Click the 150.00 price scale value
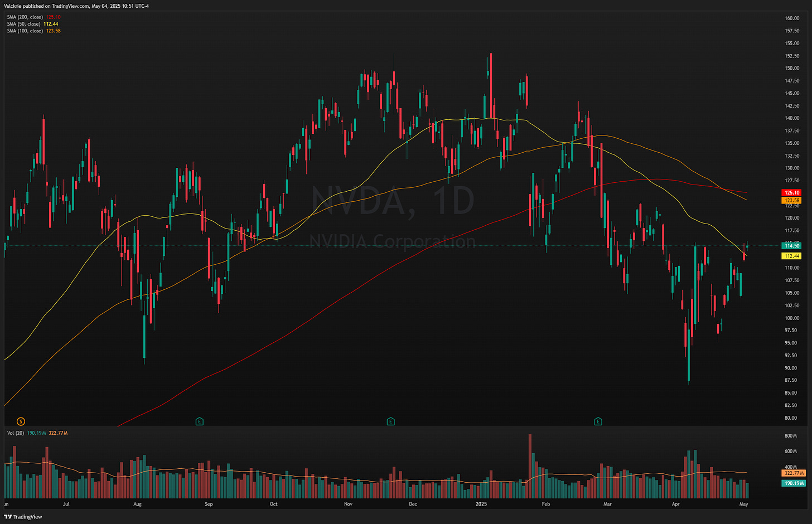The image size is (812, 524). pyautogui.click(x=792, y=69)
